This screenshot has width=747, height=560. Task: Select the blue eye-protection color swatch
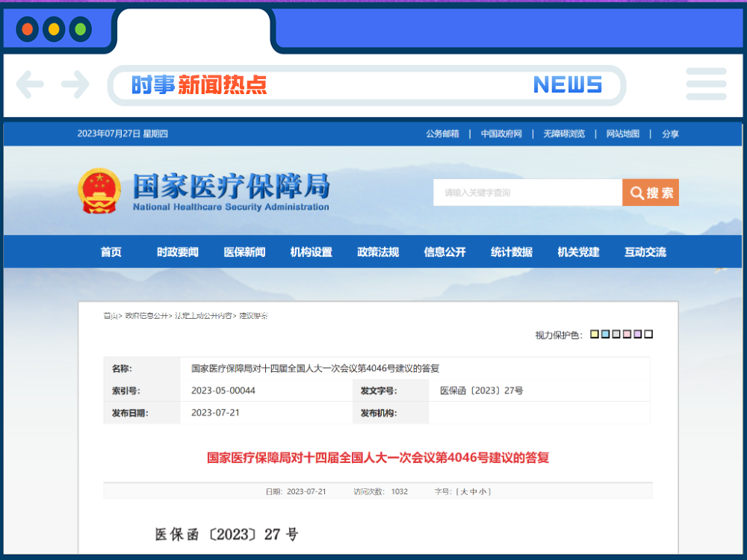click(605, 334)
